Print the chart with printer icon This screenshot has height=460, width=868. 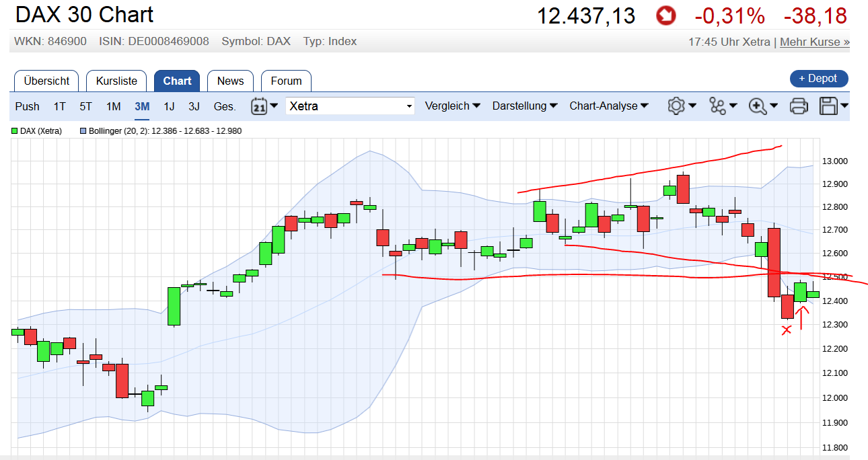(x=799, y=106)
